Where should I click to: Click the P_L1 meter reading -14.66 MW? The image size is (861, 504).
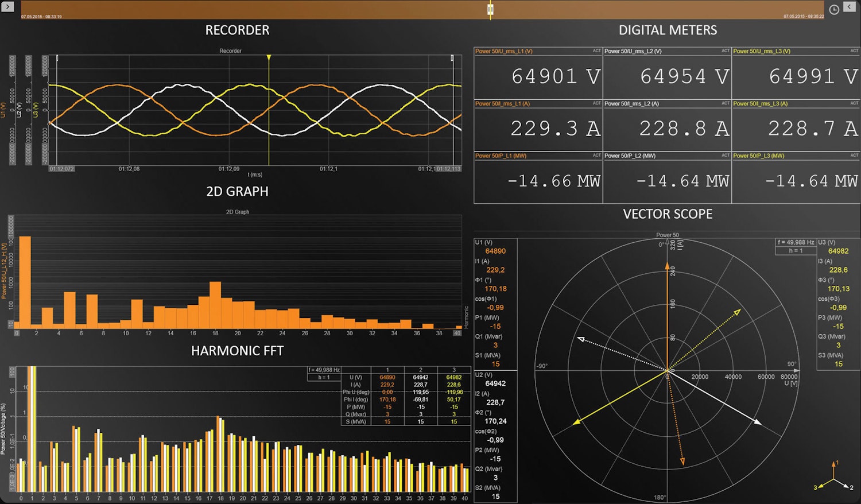(x=554, y=181)
